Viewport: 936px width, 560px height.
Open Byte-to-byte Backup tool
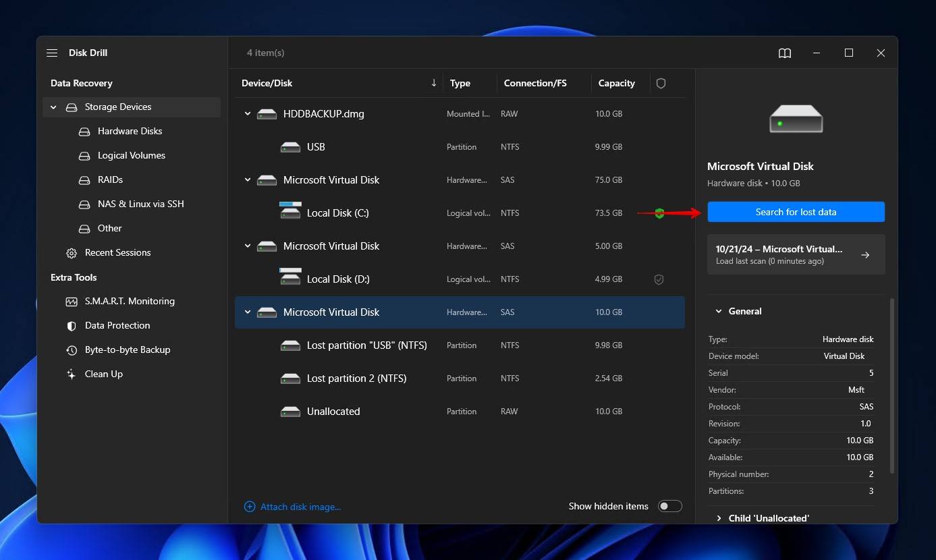click(128, 350)
